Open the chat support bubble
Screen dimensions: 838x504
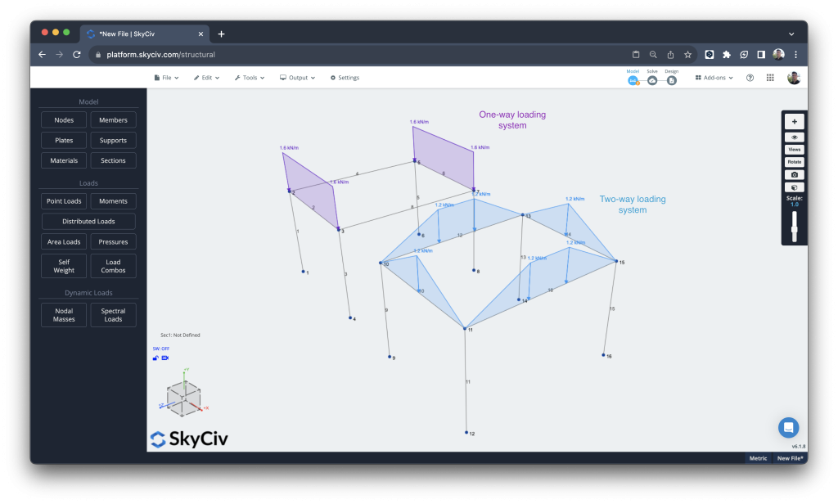[x=788, y=428]
